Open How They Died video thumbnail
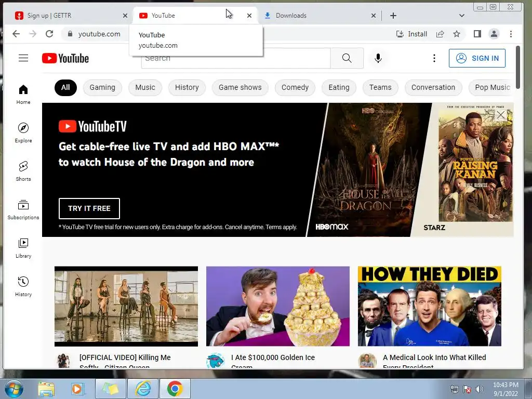Viewport: 532px width, 399px height. pyautogui.click(x=430, y=307)
